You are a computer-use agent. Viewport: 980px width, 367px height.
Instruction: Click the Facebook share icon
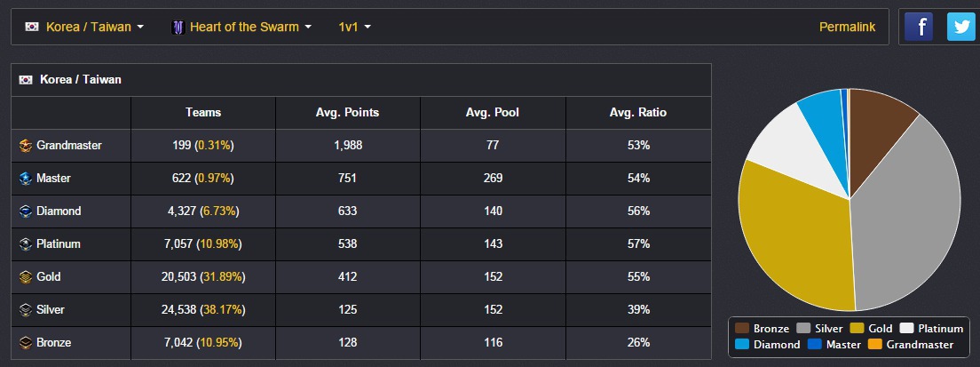(919, 27)
